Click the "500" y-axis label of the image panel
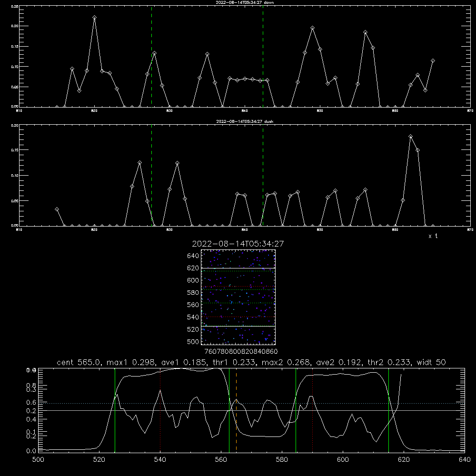 (x=193, y=341)
